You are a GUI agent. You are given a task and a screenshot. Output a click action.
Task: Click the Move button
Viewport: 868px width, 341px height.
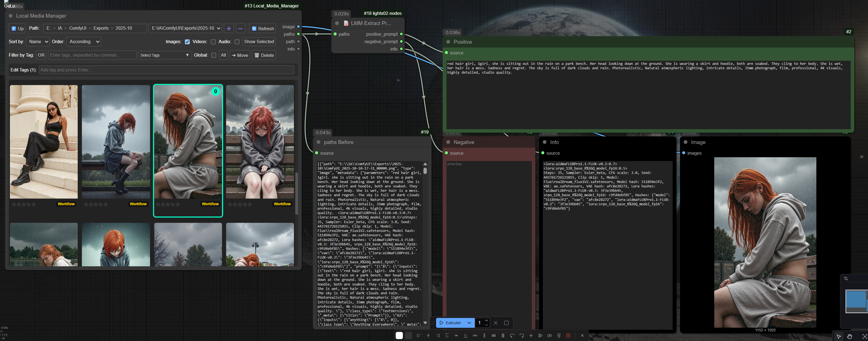pyautogui.click(x=240, y=55)
